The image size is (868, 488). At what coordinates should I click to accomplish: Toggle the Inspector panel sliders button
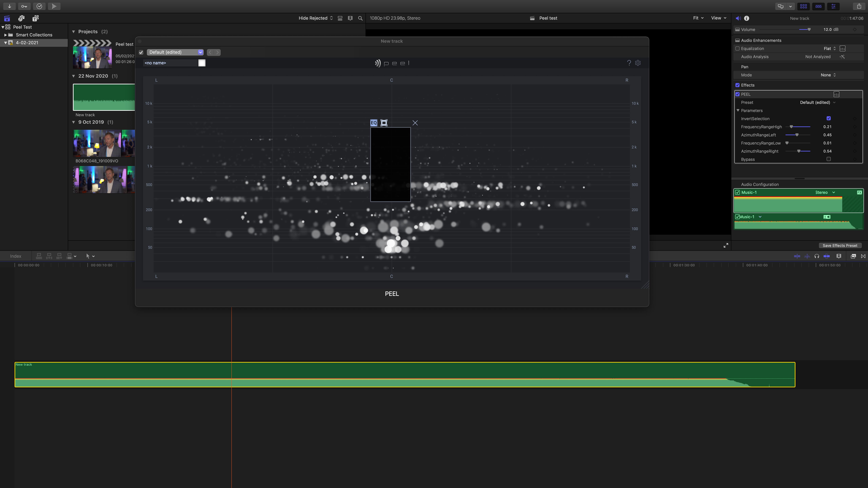click(833, 6)
